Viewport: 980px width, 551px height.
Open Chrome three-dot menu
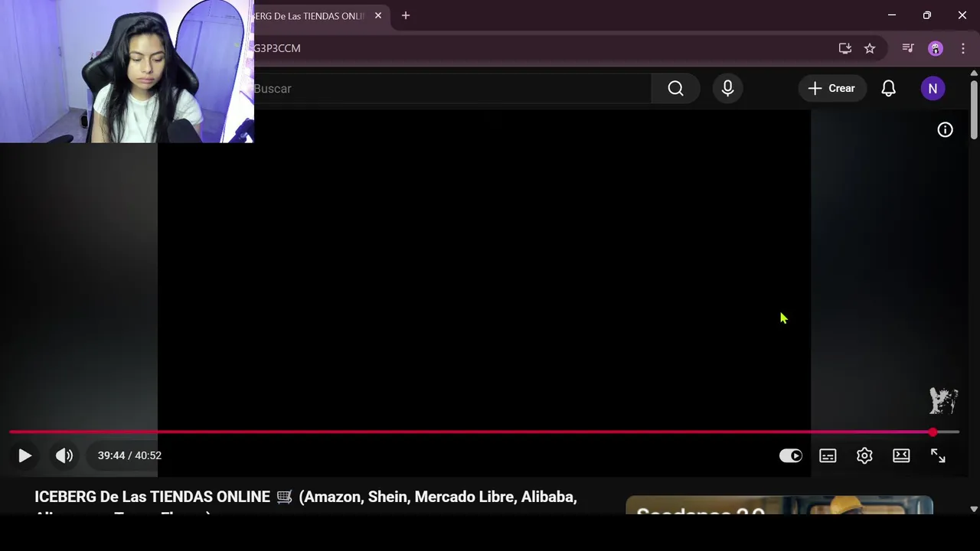[963, 48]
